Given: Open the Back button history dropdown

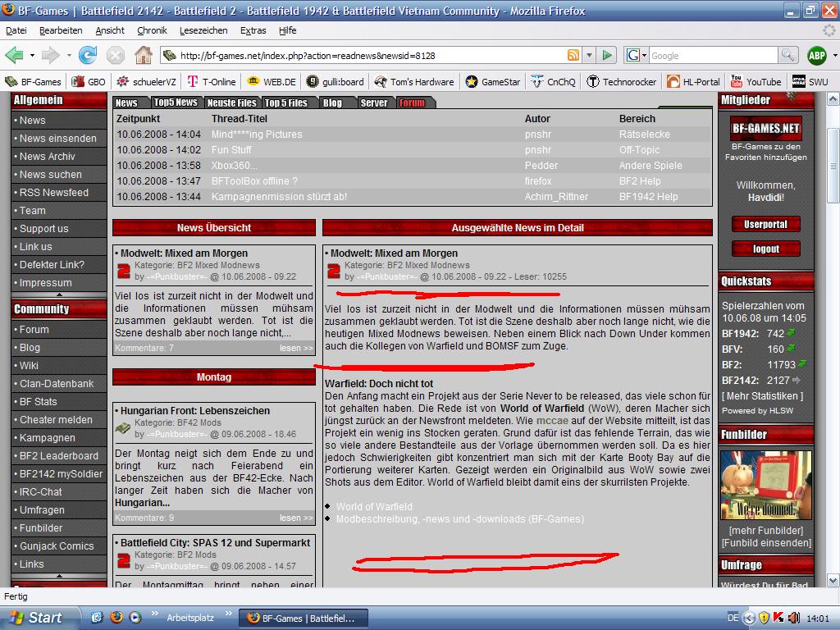Looking at the screenshot, I should pos(32,55).
